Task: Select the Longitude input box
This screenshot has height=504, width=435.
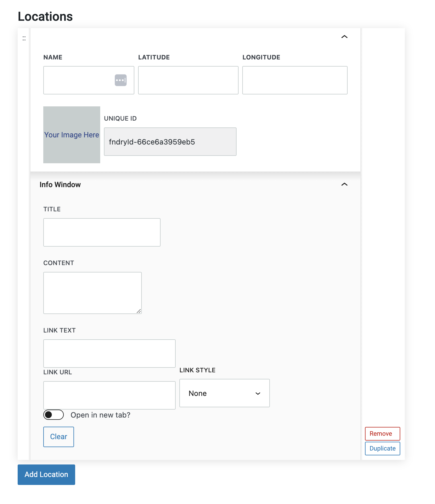Action: (x=295, y=80)
